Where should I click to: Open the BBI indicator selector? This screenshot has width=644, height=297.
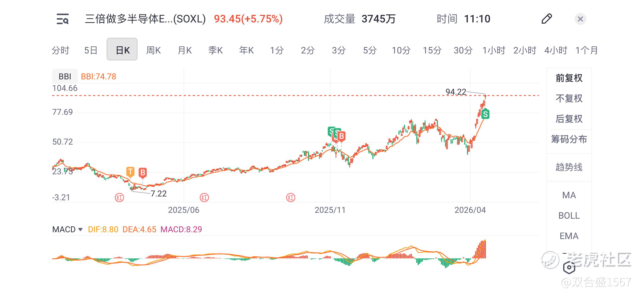(65, 76)
